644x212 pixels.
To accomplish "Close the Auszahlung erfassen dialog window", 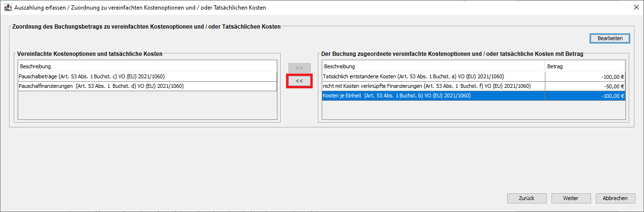I will [x=636, y=8].
